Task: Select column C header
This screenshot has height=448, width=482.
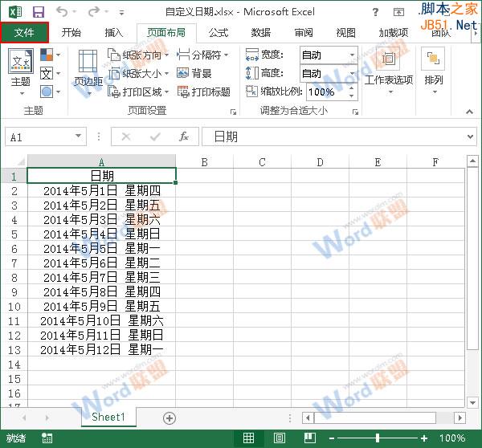Action: click(262, 161)
